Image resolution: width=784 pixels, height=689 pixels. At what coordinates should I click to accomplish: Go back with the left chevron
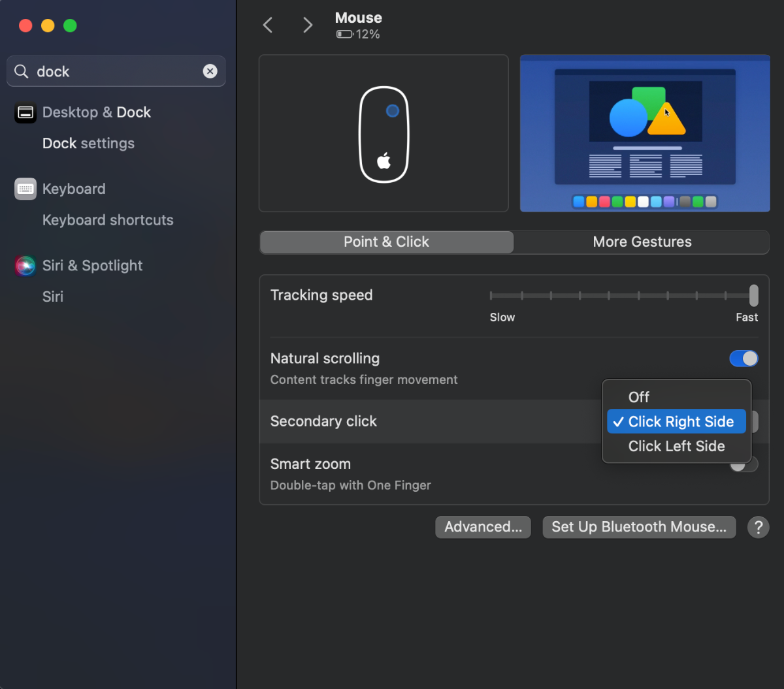pyautogui.click(x=267, y=25)
